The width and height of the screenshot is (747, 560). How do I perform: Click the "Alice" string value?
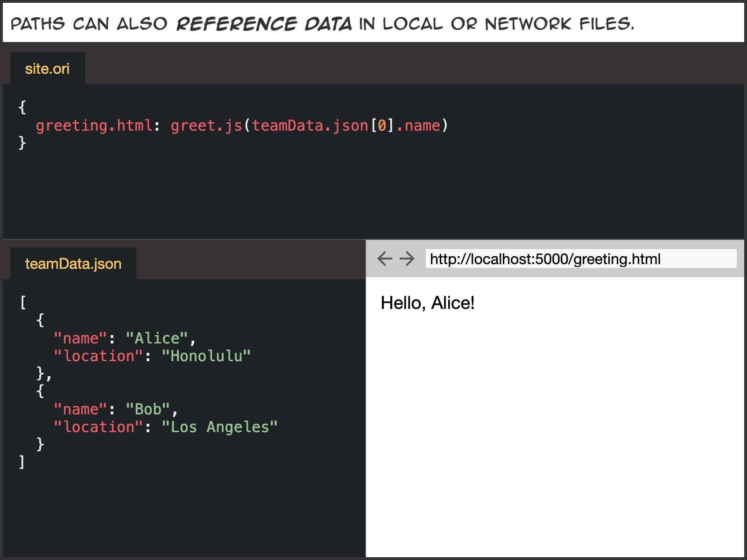click(156, 338)
